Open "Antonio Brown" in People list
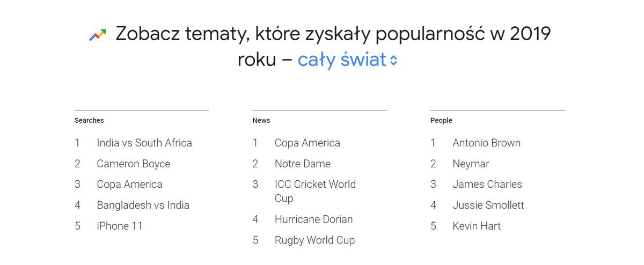Screen dimensions: 644x265 click(x=486, y=143)
